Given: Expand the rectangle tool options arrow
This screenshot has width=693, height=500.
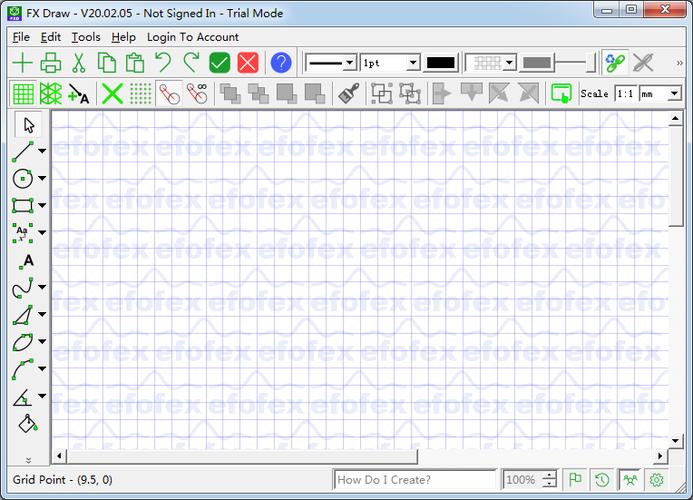Looking at the screenshot, I should (42, 206).
